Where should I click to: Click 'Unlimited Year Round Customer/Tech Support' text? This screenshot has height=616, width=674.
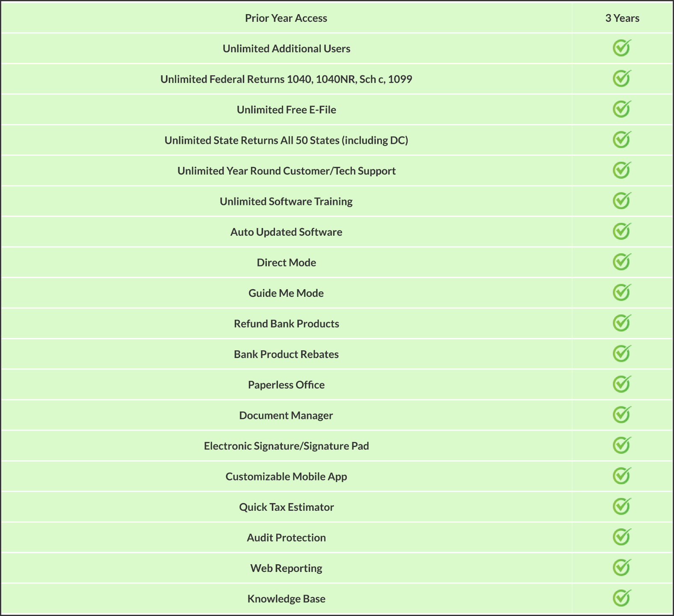[x=287, y=171]
